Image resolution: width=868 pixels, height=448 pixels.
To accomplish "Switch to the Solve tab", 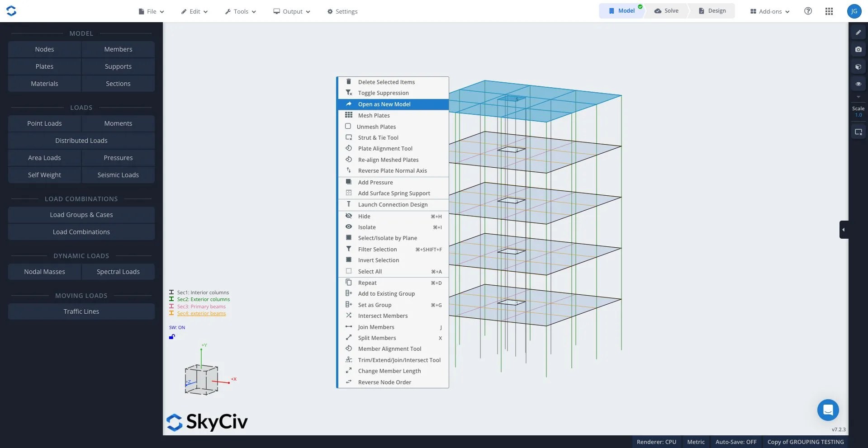I will tap(667, 11).
